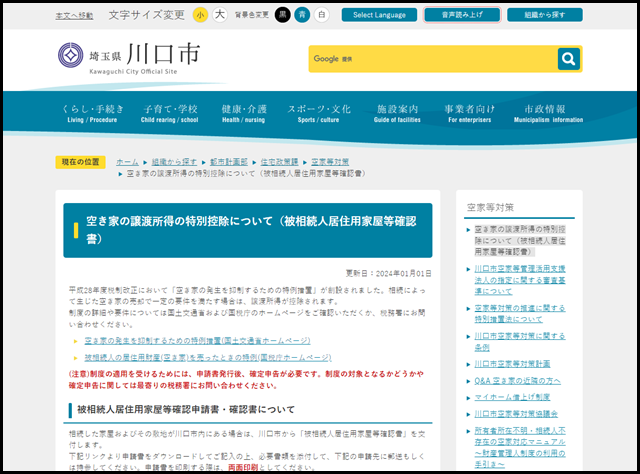Click the 組織から探す button in header
The height and width of the screenshot is (474, 640).
pos(545,15)
